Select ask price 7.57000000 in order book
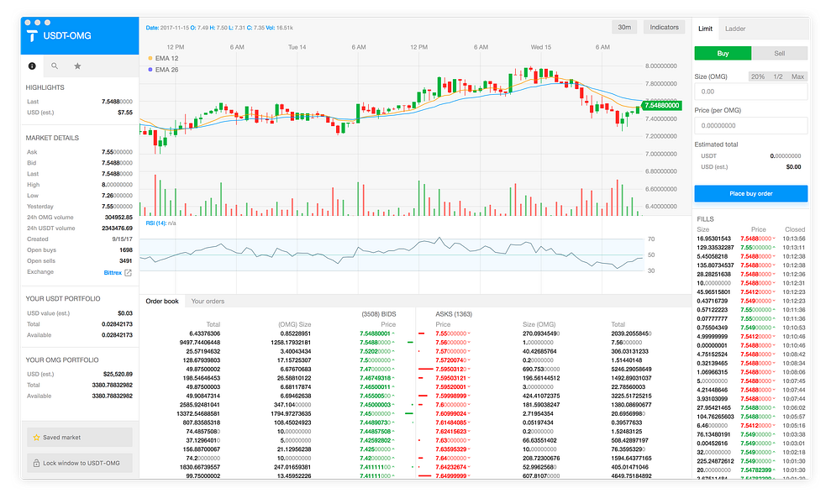This screenshot has height=504, width=831. (451, 352)
